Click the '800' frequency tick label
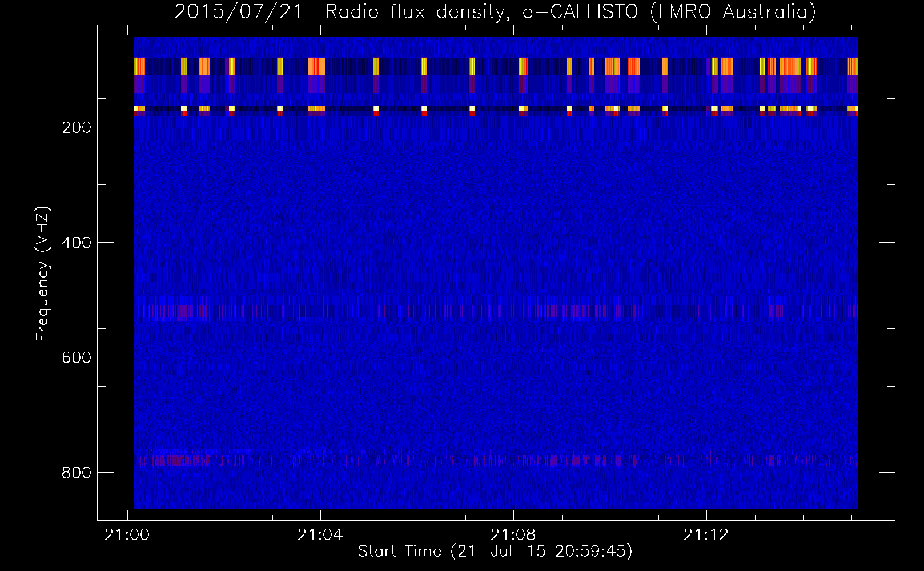 click(x=77, y=473)
